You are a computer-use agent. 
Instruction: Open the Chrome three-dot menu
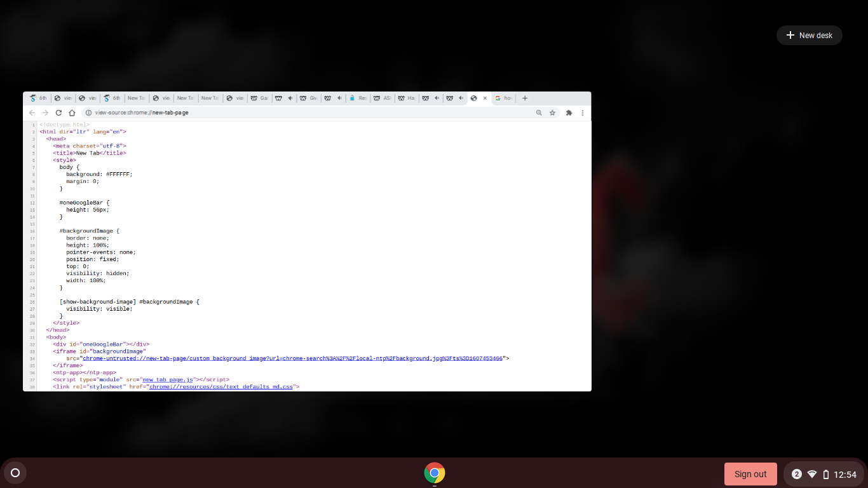[x=583, y=112]
